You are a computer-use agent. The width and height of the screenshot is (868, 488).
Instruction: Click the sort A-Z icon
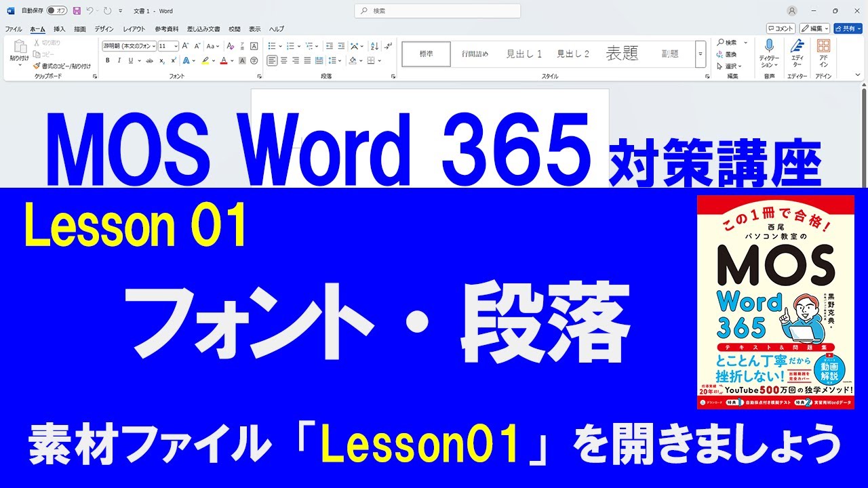tap(374, 46)
